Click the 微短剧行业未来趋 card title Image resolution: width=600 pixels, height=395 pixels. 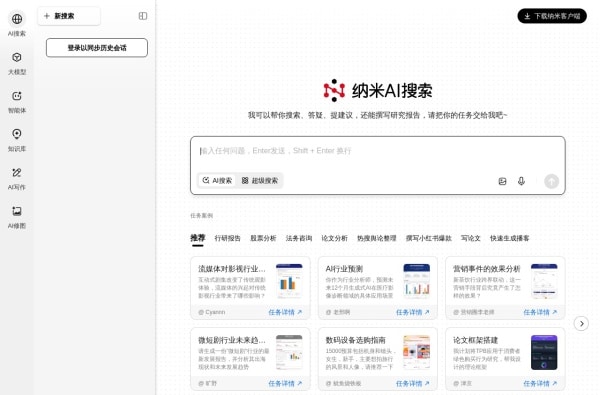point(232,340)
